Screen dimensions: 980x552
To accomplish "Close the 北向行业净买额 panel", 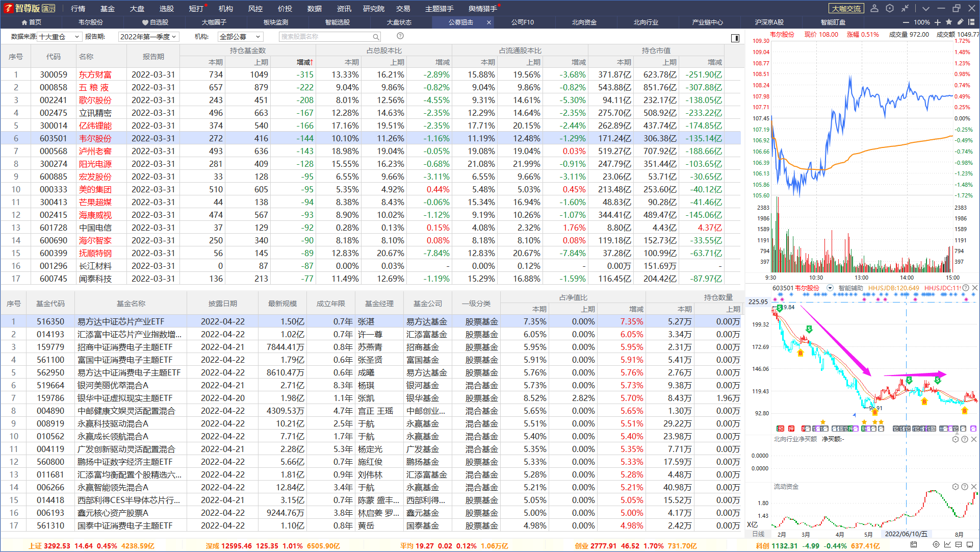I will pos(973,439).
